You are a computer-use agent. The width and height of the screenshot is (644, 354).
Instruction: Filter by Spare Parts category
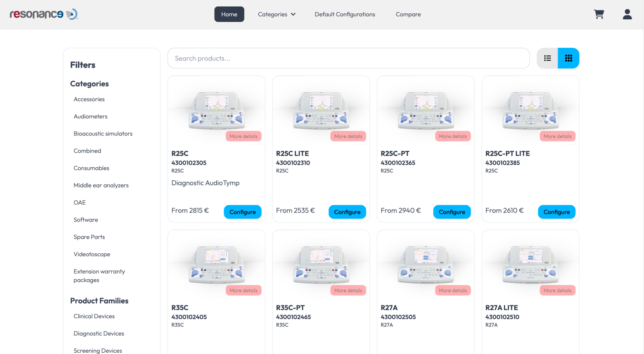click(89, 237)
